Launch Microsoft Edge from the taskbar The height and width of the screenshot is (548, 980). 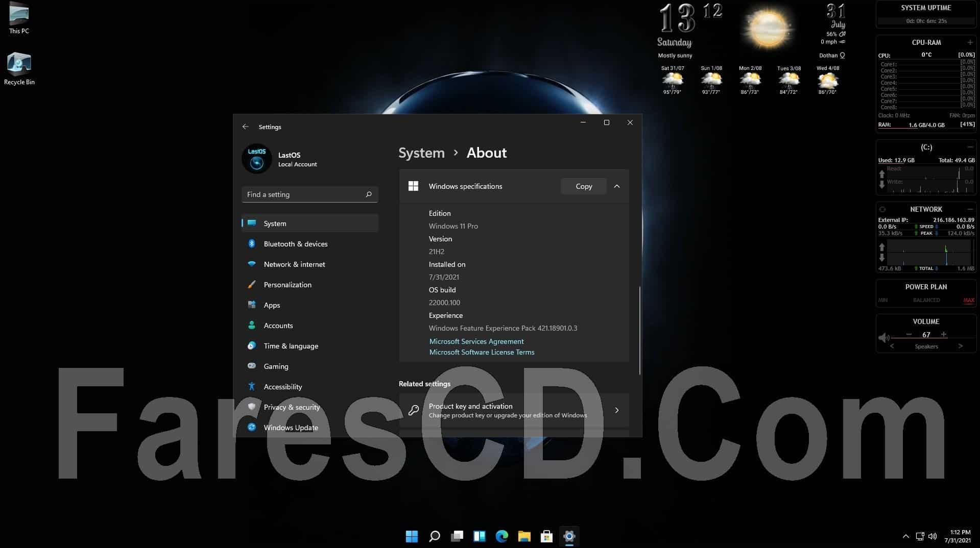pos(502,536)
